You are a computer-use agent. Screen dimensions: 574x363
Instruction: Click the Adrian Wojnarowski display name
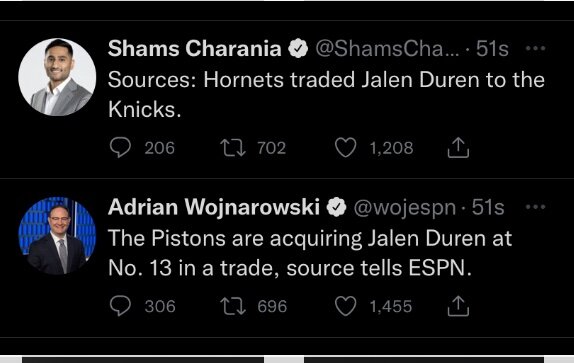click(x=214, y=207)
